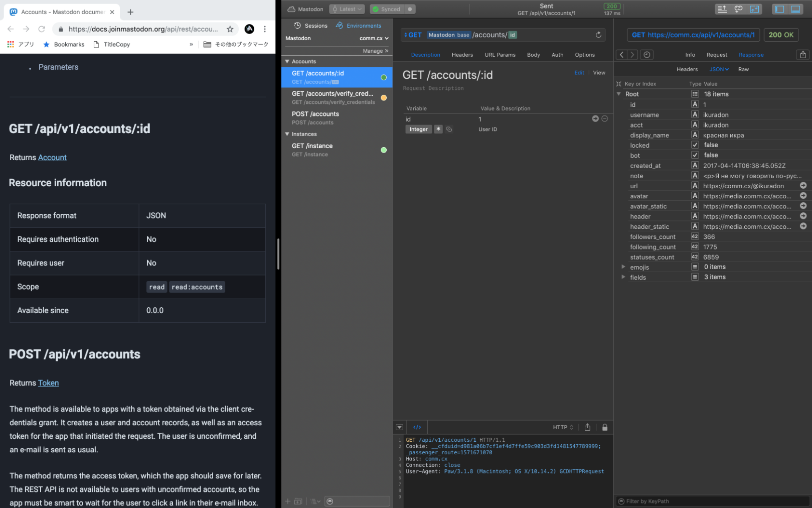
Task: Click the refresh icon in the request URL bar
Action: tap(598, 35)
